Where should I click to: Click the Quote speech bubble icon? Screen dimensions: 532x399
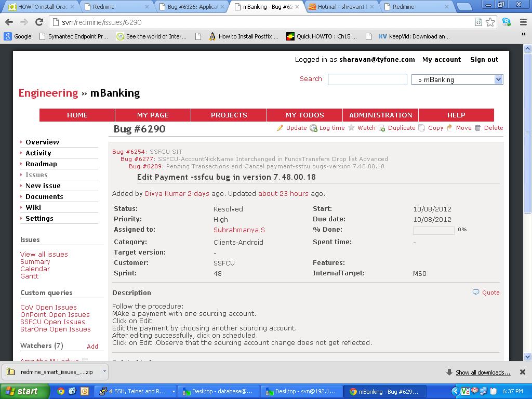tap(476, 292)
